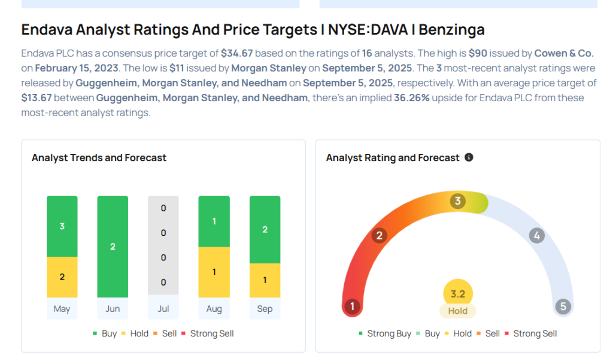
Task: Click the Endava Analyst Ratings heading
Action: tap(253, 30)
